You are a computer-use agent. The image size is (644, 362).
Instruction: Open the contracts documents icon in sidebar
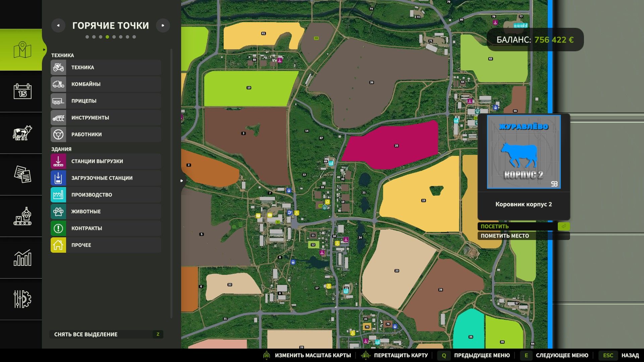coord(22,174)
